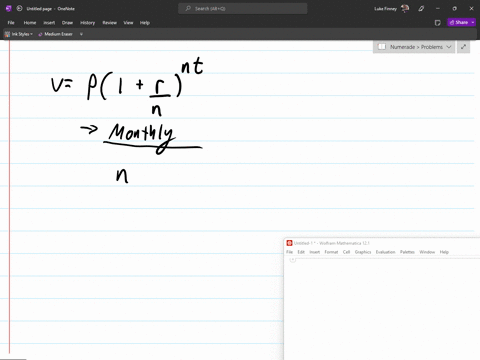Screen dimensions: 480x360
Task: Open the Window menu in Mathematica
Action: [427, 252]
